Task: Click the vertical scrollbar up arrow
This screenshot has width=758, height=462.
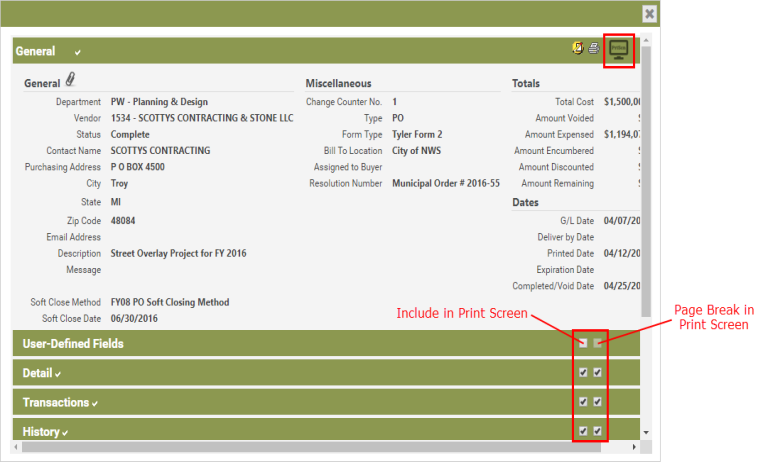Action: [x=645, y=43]
